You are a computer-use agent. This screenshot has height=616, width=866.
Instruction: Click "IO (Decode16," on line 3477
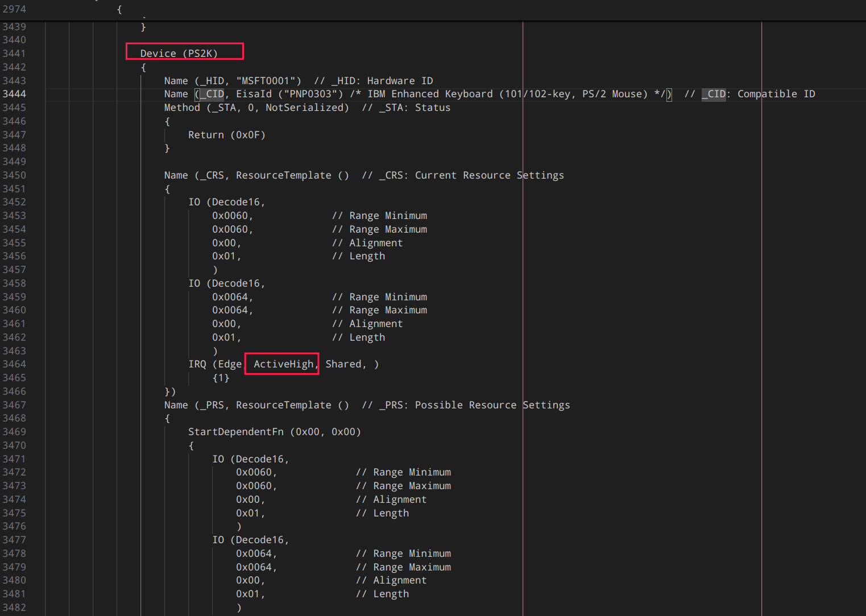[x=251, y=540]
